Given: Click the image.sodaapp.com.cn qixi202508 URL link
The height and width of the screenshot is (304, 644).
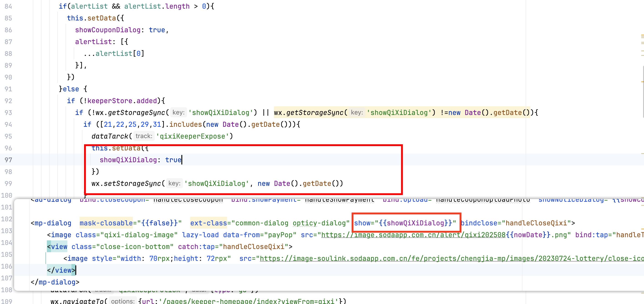Looking at the screenshot, I should click(413, 235).
